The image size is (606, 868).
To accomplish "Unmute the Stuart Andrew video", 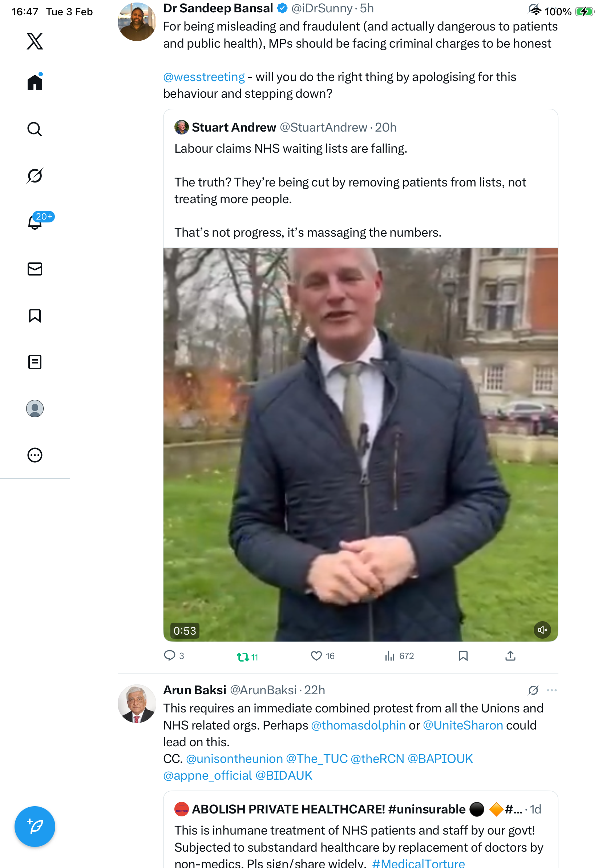I will tap(542, 630).
